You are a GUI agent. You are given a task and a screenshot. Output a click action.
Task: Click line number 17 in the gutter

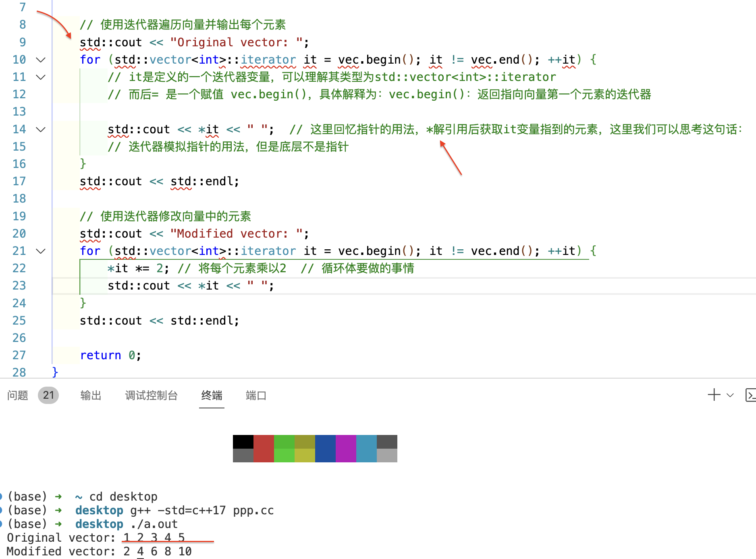pos(19,182)
